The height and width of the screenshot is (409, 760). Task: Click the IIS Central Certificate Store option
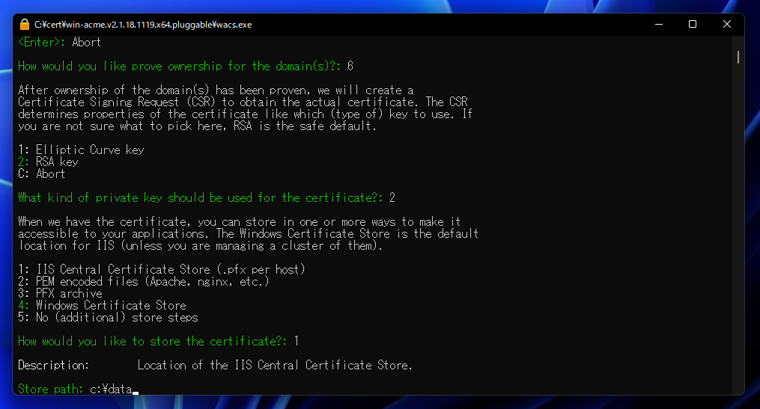point(161,270)
